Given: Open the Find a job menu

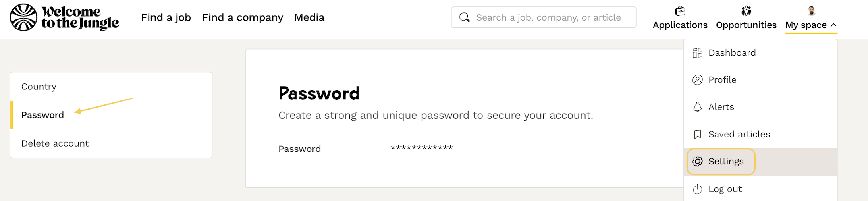Looking at the screenshot, I should pos(166,17).
